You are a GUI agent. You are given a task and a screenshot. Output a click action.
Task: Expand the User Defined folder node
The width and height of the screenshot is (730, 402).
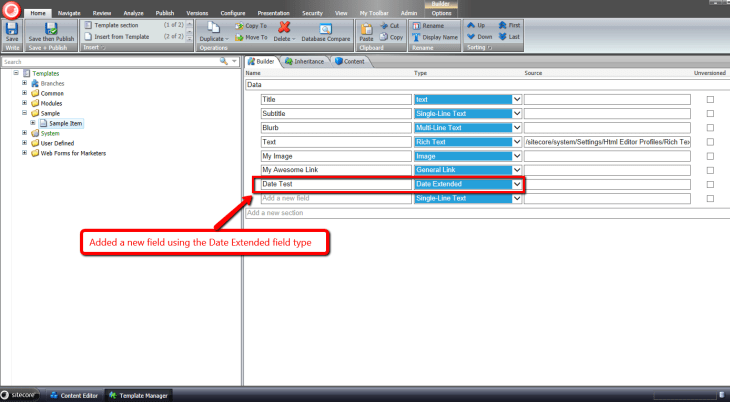click(x=24, y=143)
